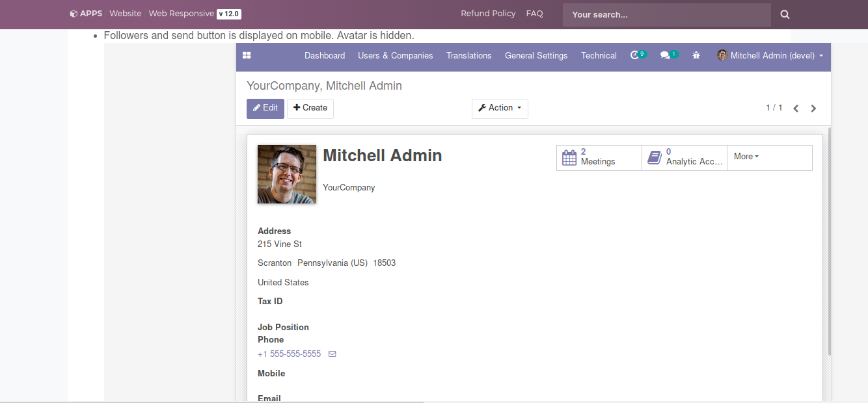Open the FAQ link
Image resolution: width=868 pixels, height=403 pixels.
tap(534, 14)
